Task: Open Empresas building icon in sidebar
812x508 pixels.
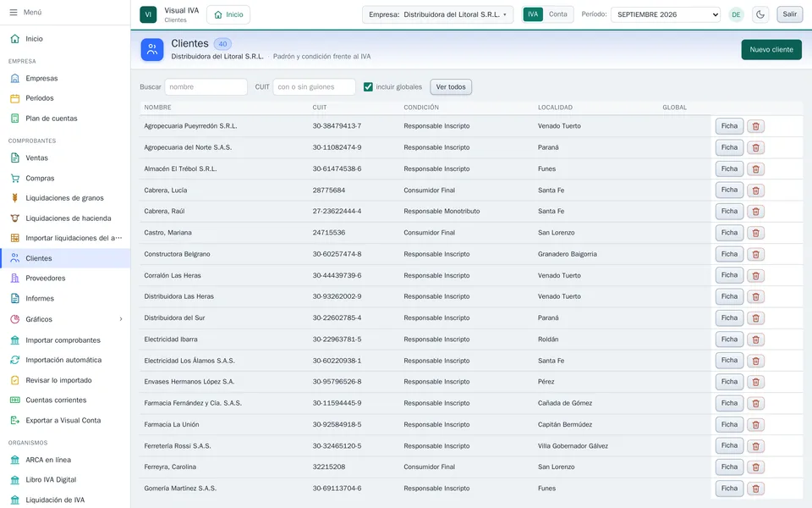Action: tap(15, 78)
